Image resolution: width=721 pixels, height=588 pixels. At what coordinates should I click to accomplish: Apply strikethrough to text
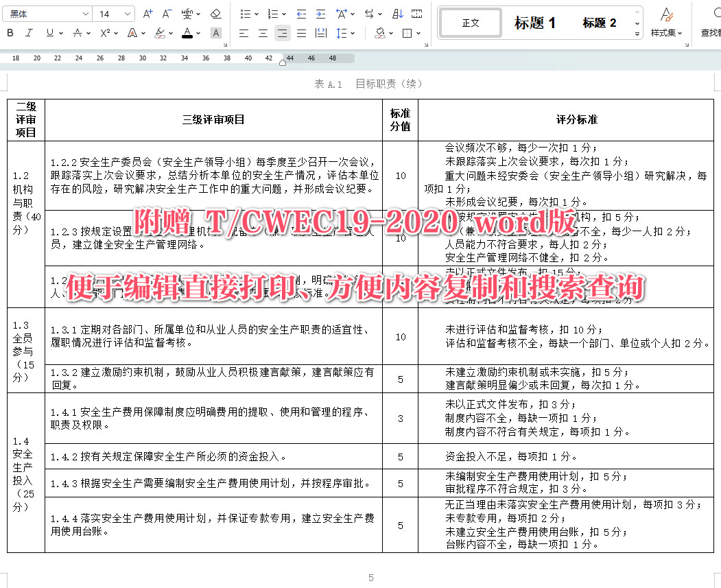[x=77, y=33]
